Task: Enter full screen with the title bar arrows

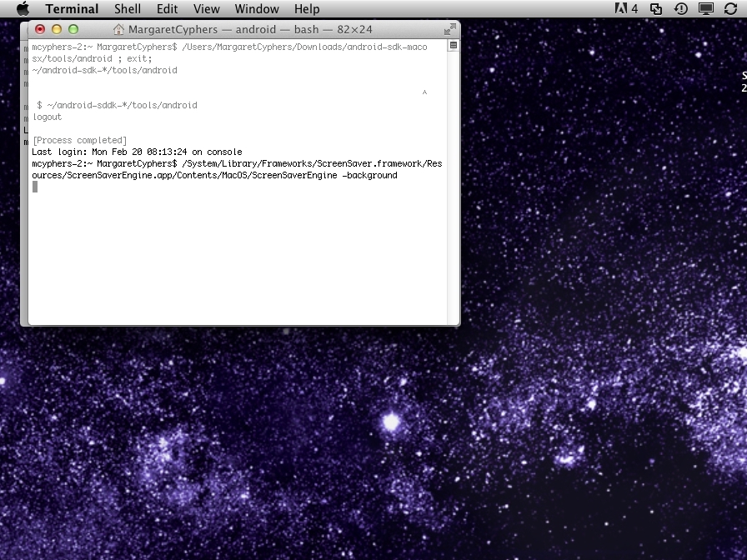Action: pyautogui.click(x=449, y=29)
